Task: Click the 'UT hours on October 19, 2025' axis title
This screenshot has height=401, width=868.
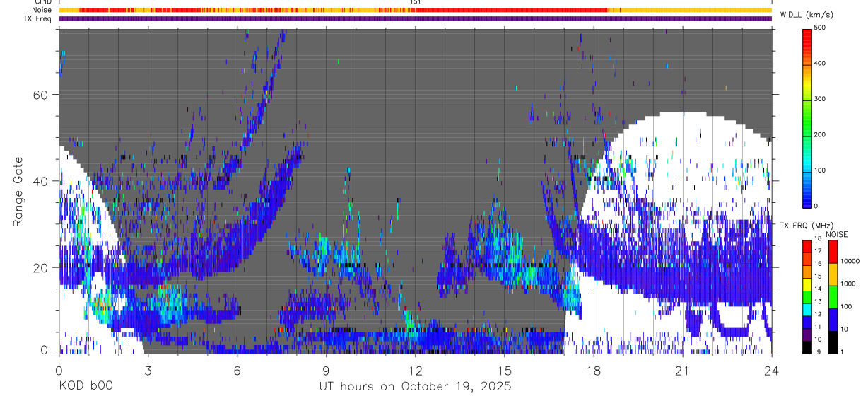Action: point(414,386)
